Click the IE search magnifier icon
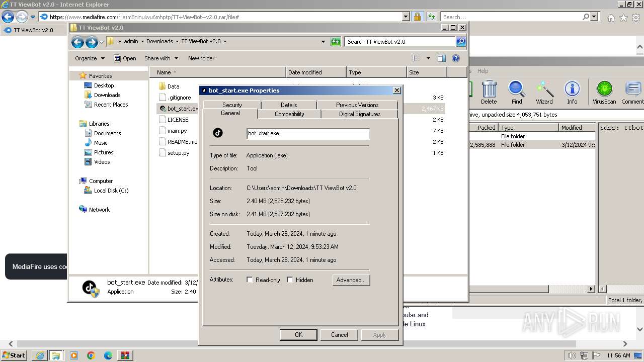This screenshot has width=644, height=362. pos(586,17)
